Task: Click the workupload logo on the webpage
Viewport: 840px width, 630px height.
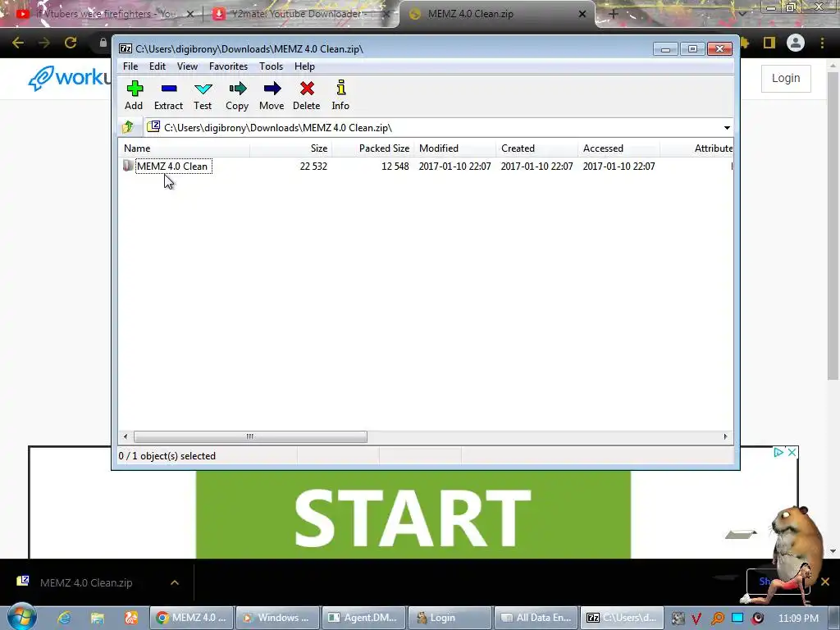Action: (70, 78)
